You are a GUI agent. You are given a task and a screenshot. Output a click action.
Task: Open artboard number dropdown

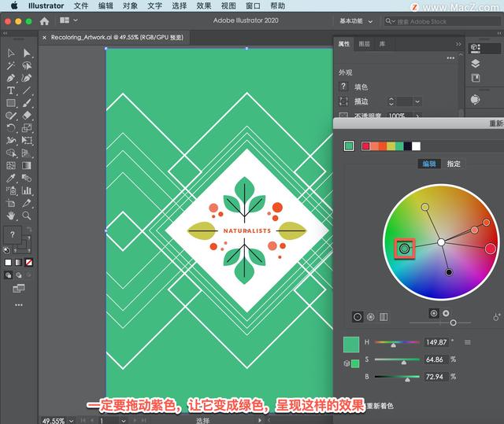[123, 420]
